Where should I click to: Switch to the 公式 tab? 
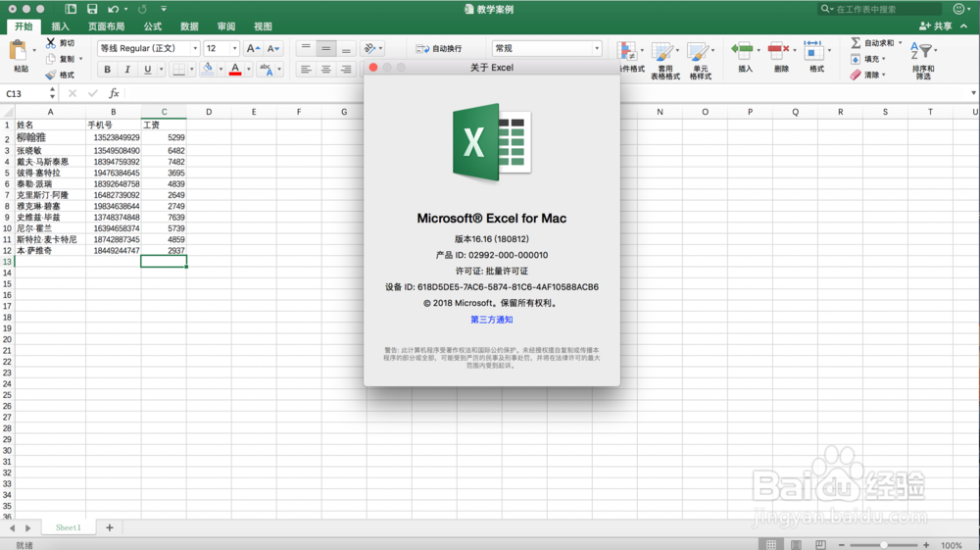(x=153, y=26)
